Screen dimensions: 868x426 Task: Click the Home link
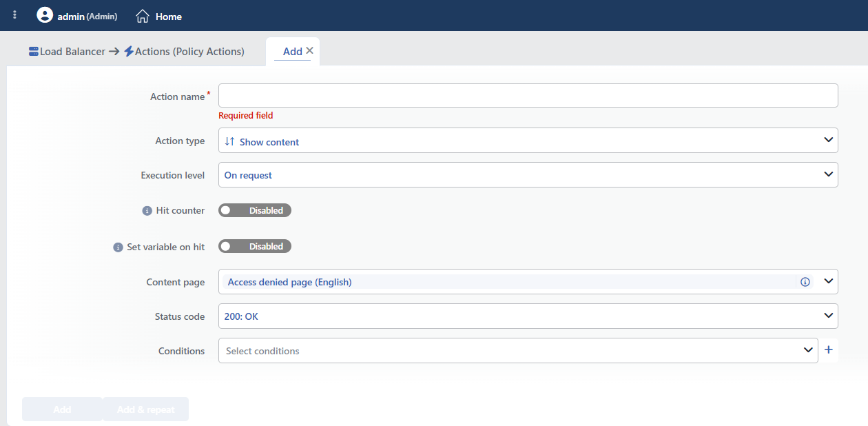click(159, 16)
